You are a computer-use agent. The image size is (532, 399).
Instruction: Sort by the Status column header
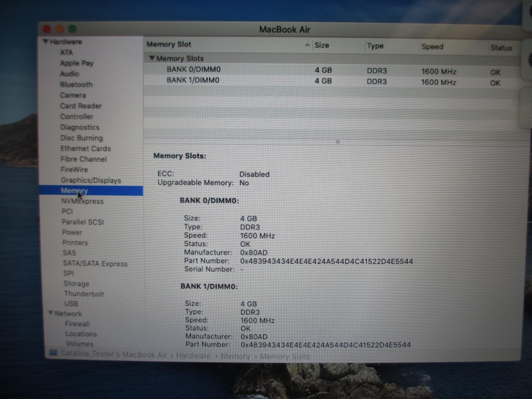(x=501, y=47)
